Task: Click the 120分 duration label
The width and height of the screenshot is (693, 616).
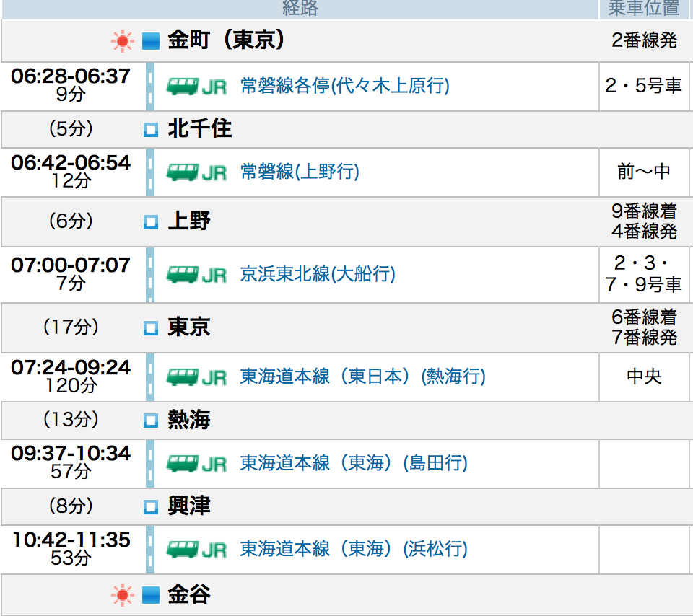Action: [x=71, y=385]
